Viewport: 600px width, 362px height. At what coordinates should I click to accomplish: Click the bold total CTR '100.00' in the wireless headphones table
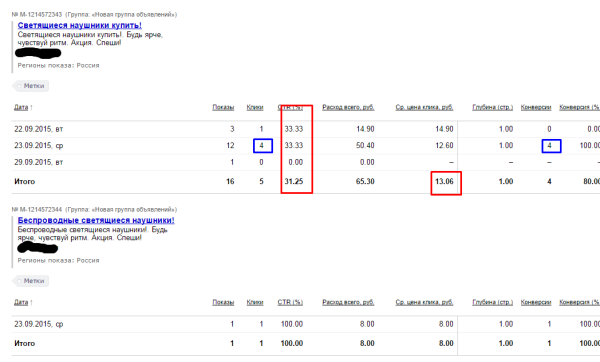[x=292, y=343]
